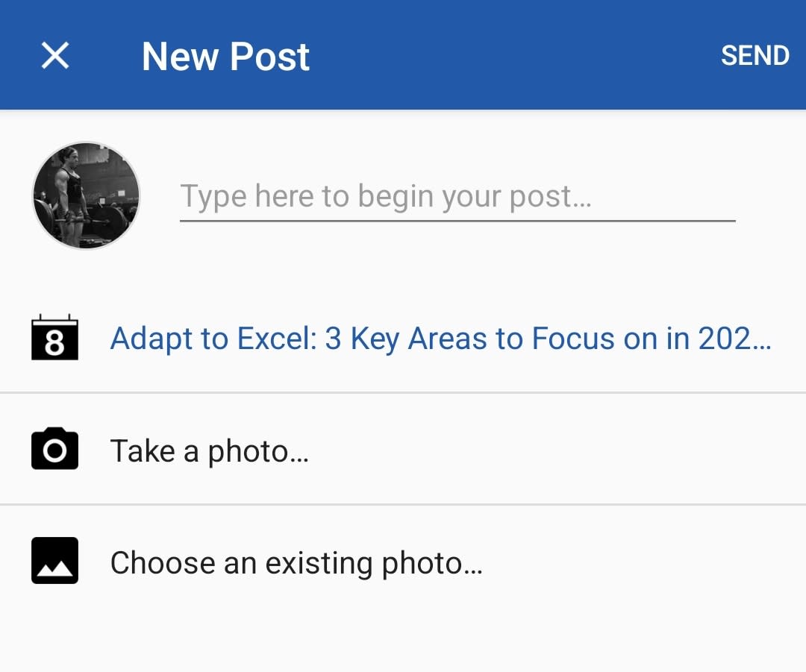This screenshot has height=672, width=806.
Task: Click the gallery image icon
Action: (54, 561)
